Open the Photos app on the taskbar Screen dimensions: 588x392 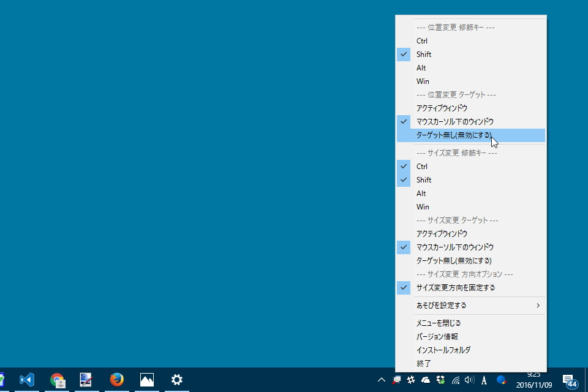click(x=147, y=380)
